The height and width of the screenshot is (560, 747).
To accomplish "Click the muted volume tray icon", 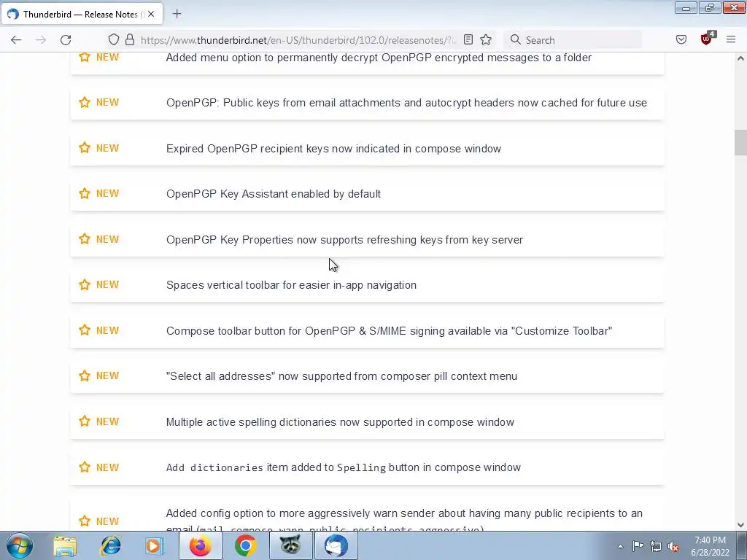I will (673, 546).
